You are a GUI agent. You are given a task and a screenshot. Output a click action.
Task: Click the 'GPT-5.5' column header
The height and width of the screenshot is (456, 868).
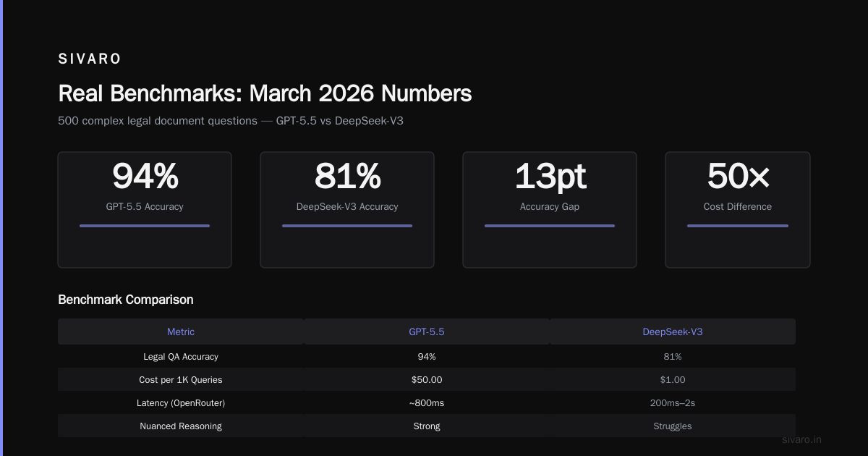427,332
